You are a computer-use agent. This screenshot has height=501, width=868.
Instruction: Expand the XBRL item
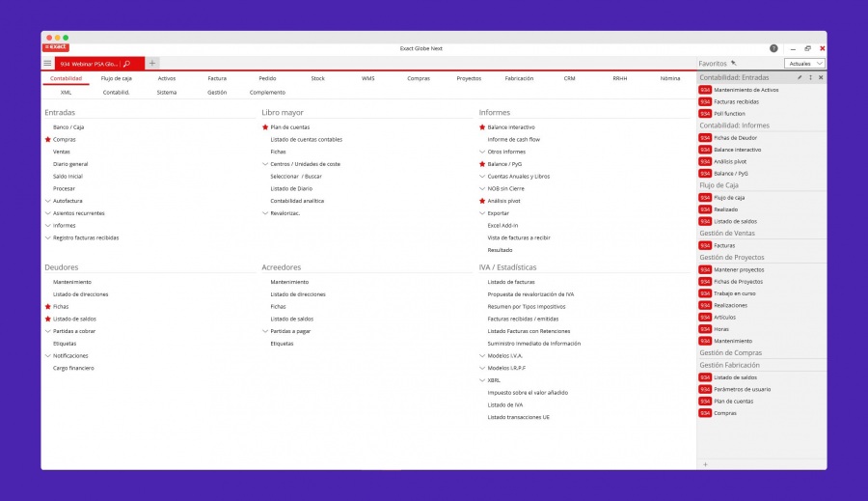482,380
